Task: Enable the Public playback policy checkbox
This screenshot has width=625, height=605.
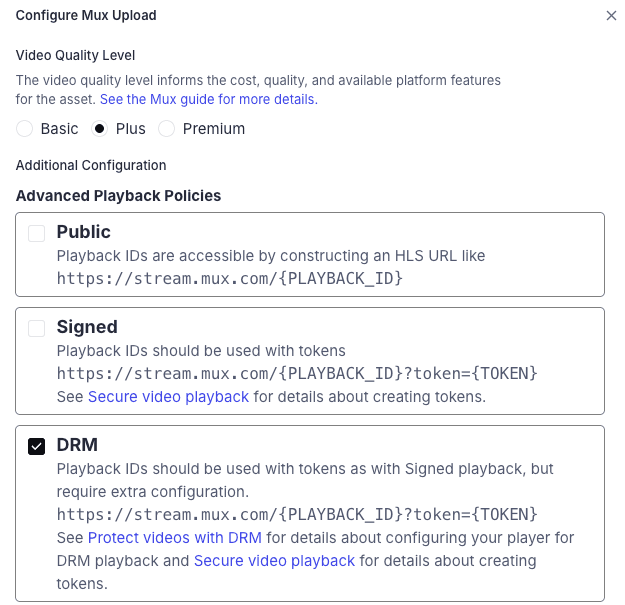Action: [x=37, y=234]
